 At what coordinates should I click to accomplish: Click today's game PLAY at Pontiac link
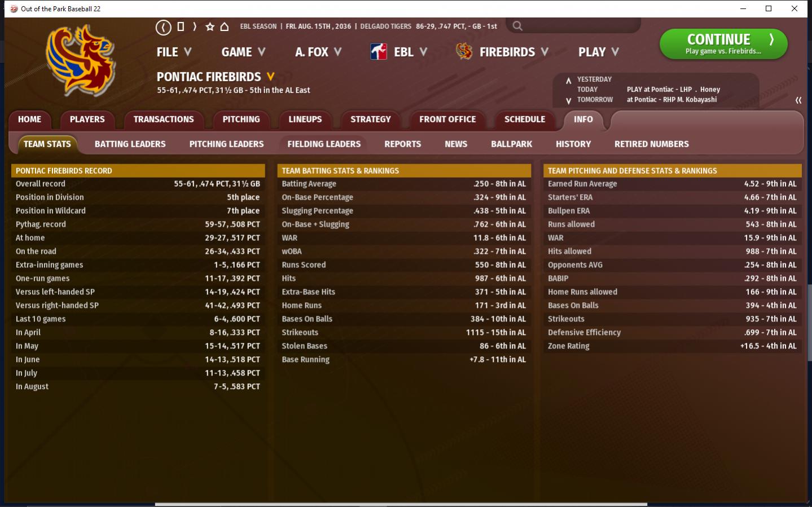pos(673,90)
